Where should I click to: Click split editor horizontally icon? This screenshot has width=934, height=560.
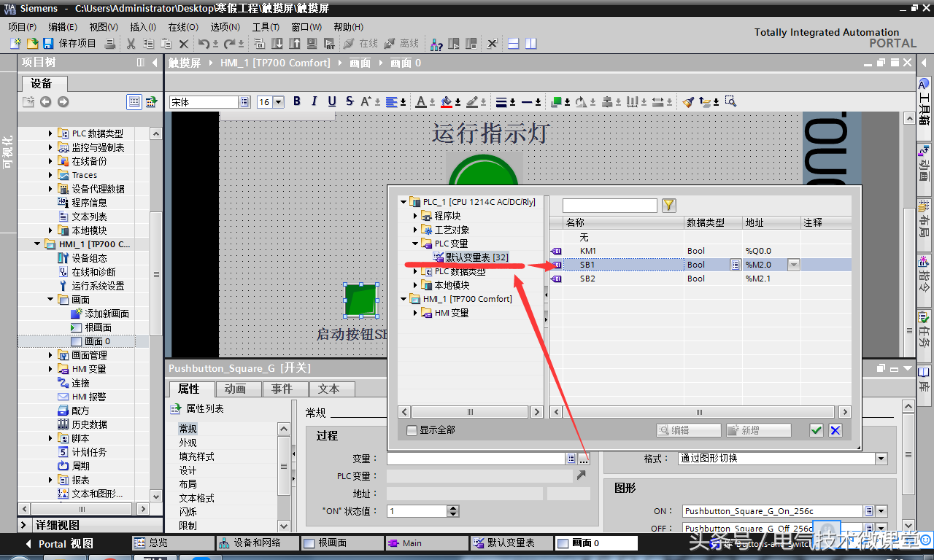513,44
